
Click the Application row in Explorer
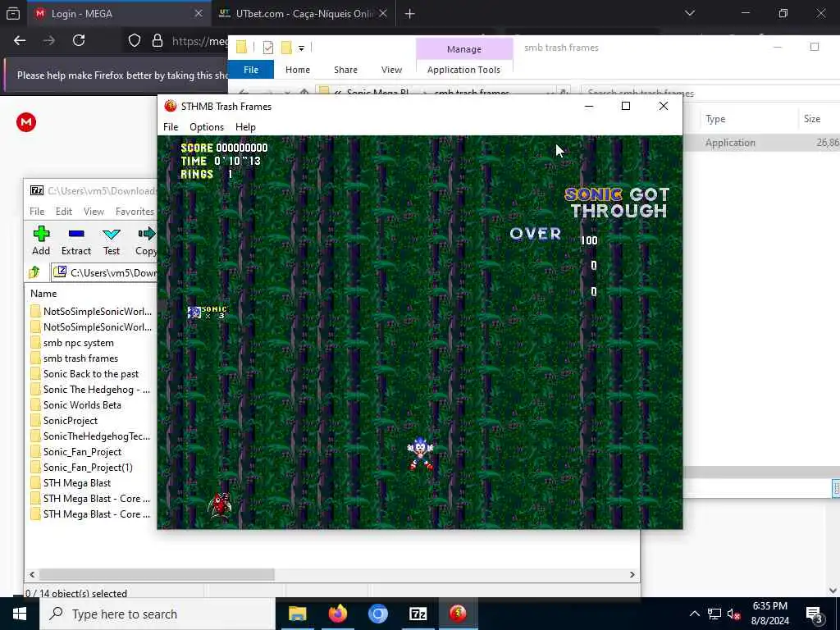tap(761, 143)
